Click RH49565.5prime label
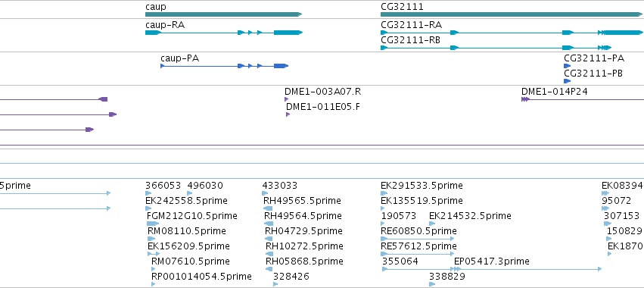The width and height of the screenshot is (644, 288). 302,201
